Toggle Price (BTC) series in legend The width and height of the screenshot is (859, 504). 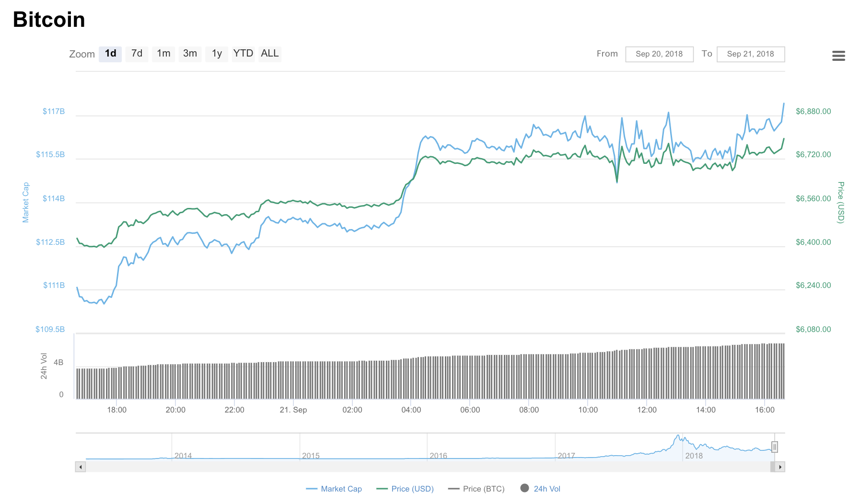coord(476,489)
